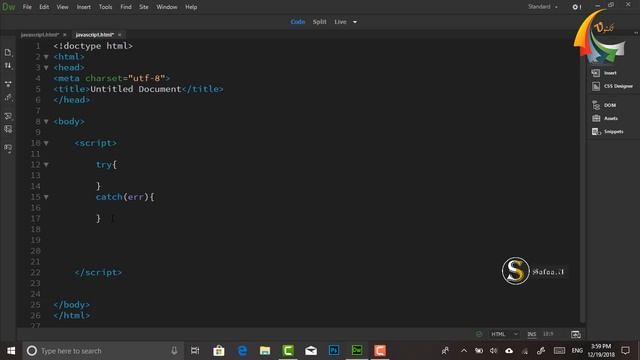Click the sync settings gear icon
Viewport: 640px width, 360px height.
[576, 7]
